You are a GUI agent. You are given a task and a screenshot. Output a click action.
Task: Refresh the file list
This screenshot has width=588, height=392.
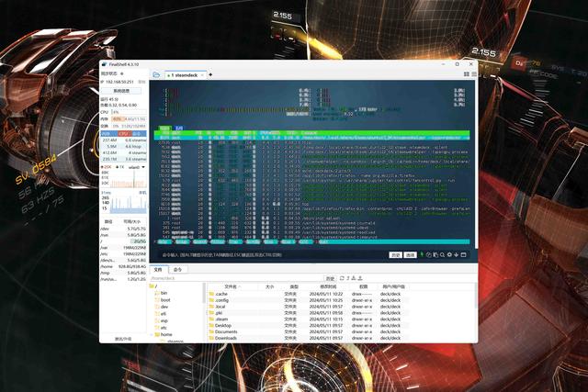342,278
